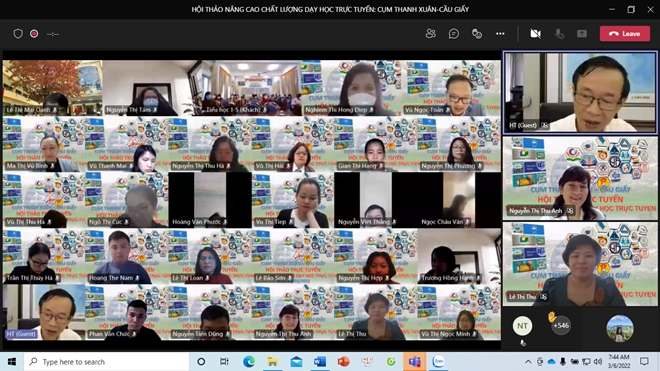
Task: Click the red recording indicator
Action: [x=34, y=34]
